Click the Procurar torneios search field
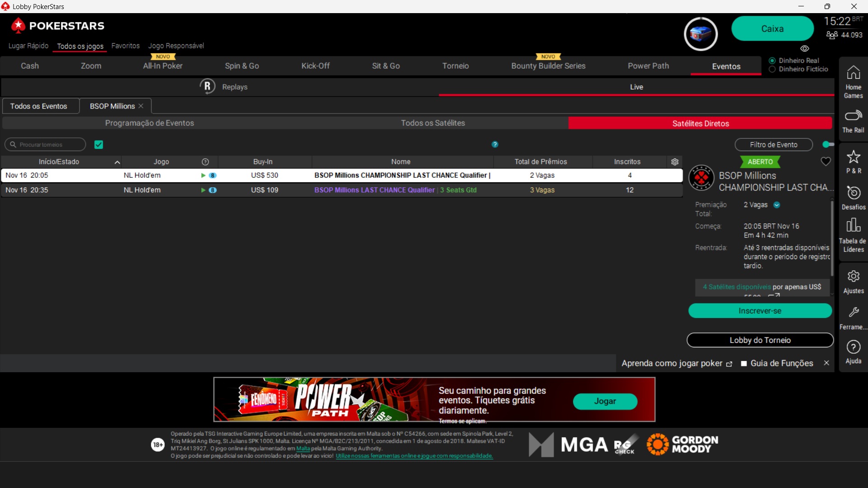The image size is (868, 488). coord(45,145)
